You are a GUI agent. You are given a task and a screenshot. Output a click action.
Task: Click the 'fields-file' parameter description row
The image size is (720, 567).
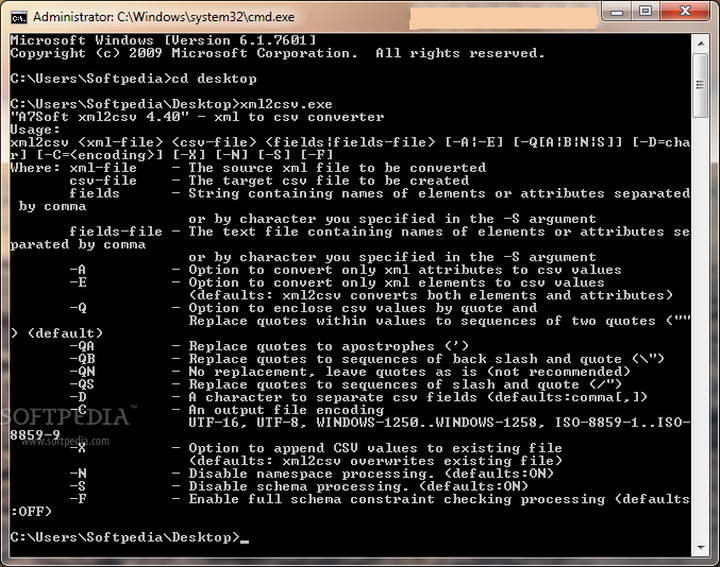tap(349, 238)
